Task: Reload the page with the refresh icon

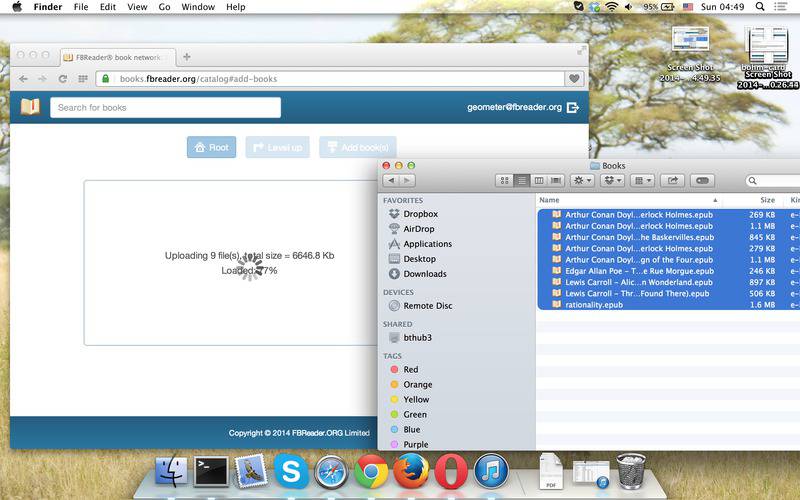Action: 62,79
